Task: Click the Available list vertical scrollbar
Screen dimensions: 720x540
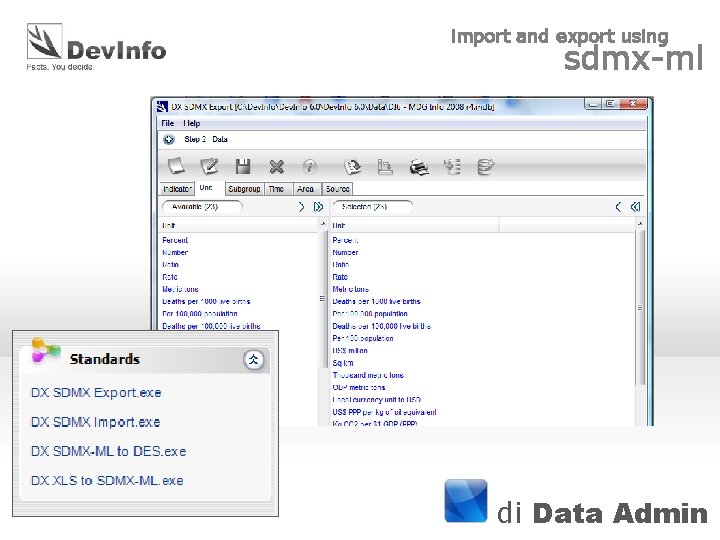Action: click(x=322, y=298)
